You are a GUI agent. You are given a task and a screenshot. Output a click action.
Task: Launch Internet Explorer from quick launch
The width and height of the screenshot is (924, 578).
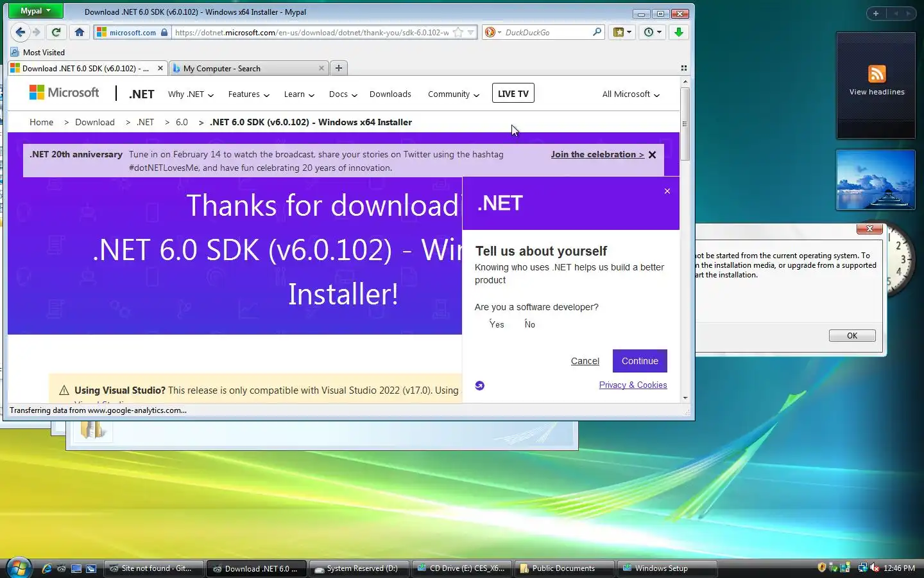coord(46,568)
